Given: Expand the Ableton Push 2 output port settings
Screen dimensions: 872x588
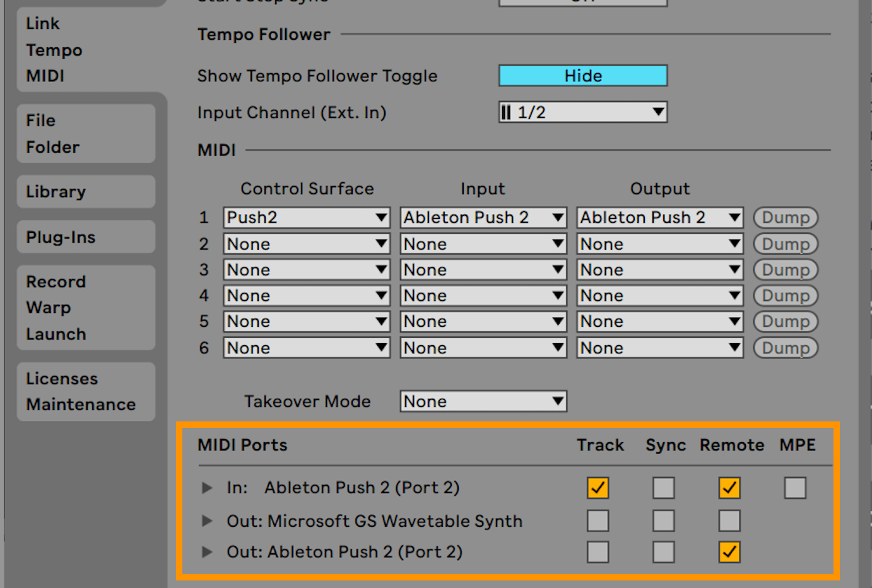Looking at the screenshot, I should [x=207, y=551].
